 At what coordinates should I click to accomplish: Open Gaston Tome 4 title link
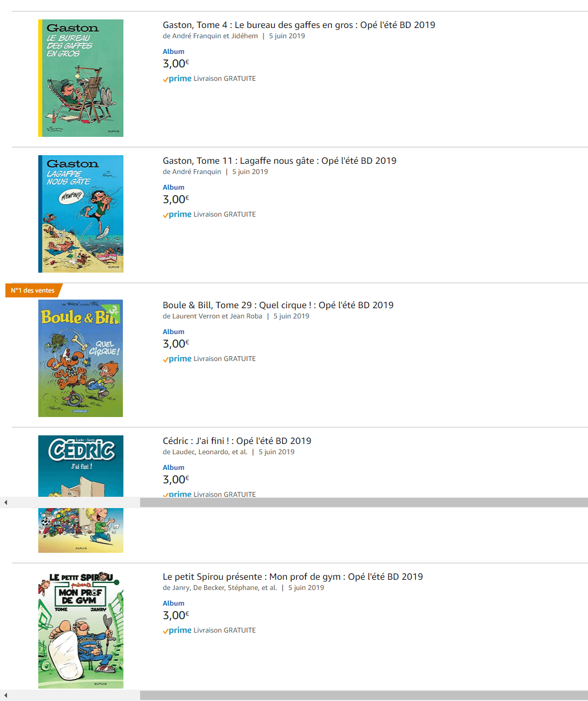click(x=299, y=25)
